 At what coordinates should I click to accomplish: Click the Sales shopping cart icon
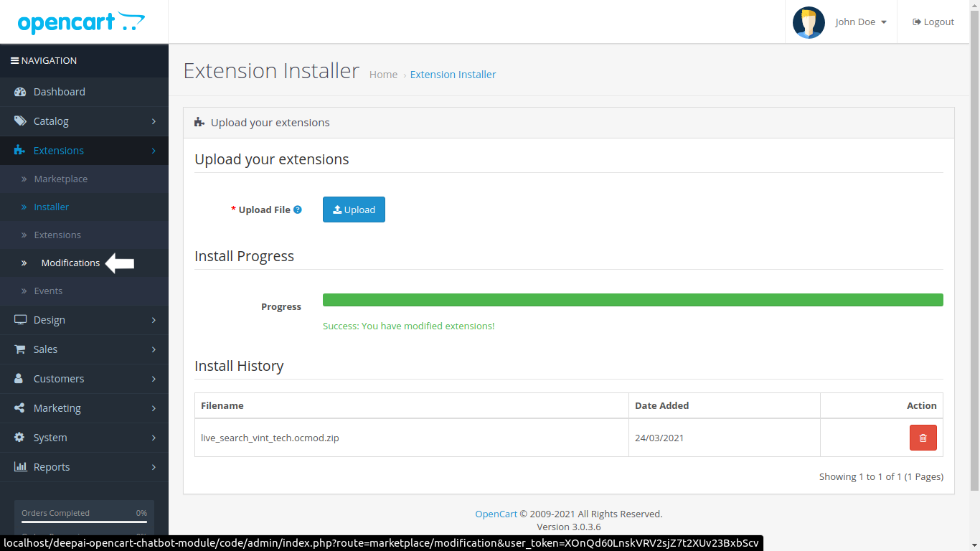click(20, 349)
